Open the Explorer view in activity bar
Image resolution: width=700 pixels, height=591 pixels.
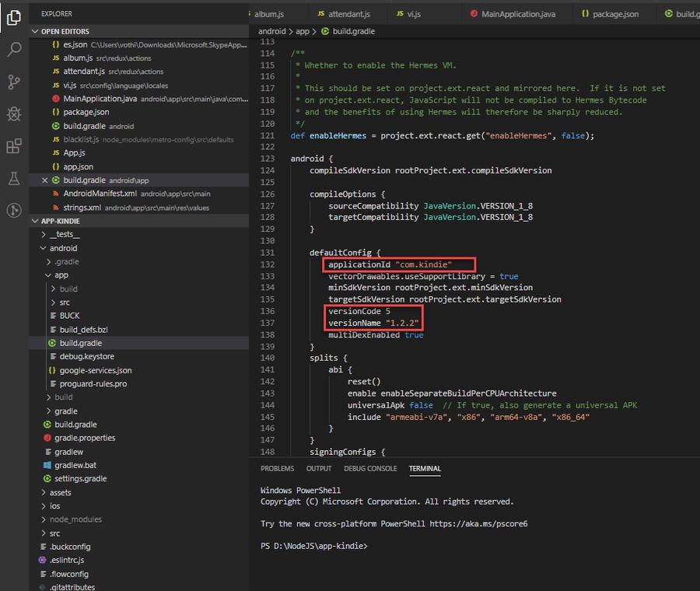[14, 16]
